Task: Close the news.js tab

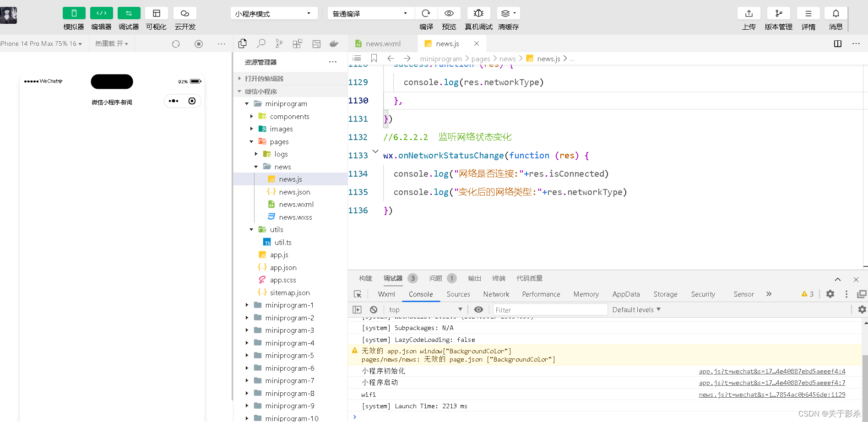Action: coord(477,43)
